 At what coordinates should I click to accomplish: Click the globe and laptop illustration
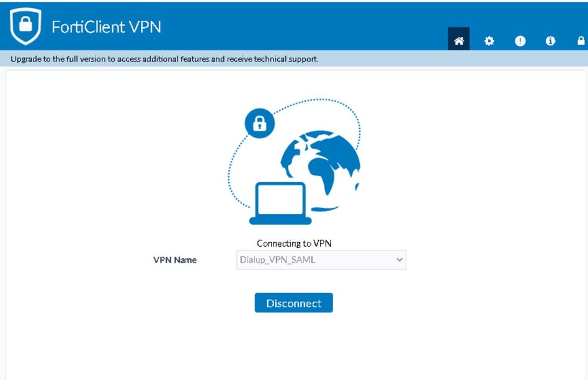[295, 162]
